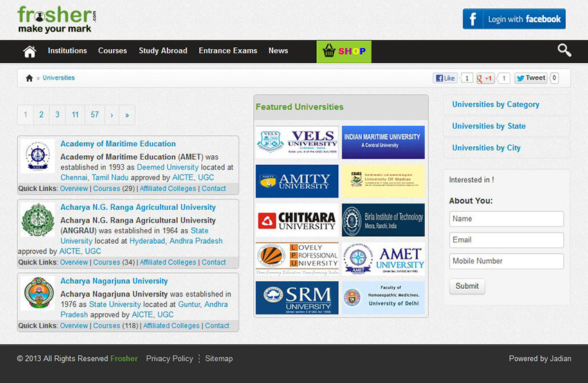The width and height of the screenshot is (588, 383).
Task: Select Indian Maritime University featured banner
Action: pos(383,142)
